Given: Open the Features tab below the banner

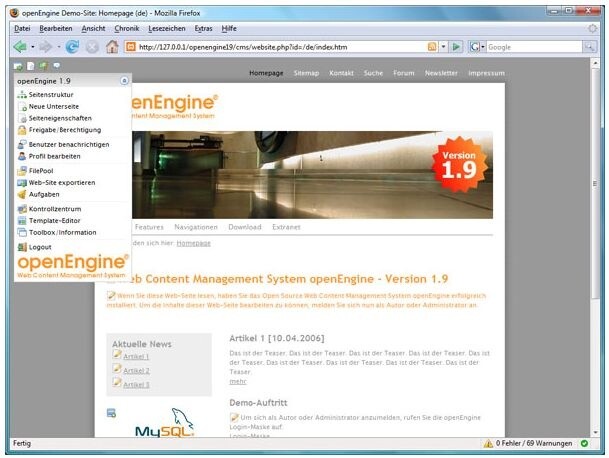Looking at the screenshot, I should click(149, 227).
